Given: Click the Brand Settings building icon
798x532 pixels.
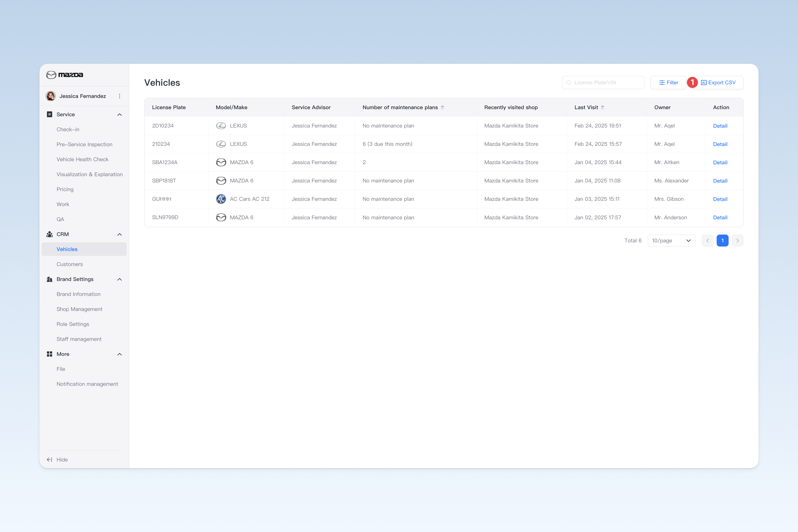Looking at the screenshot, I should pyautogui.click(x=49, y=279).
